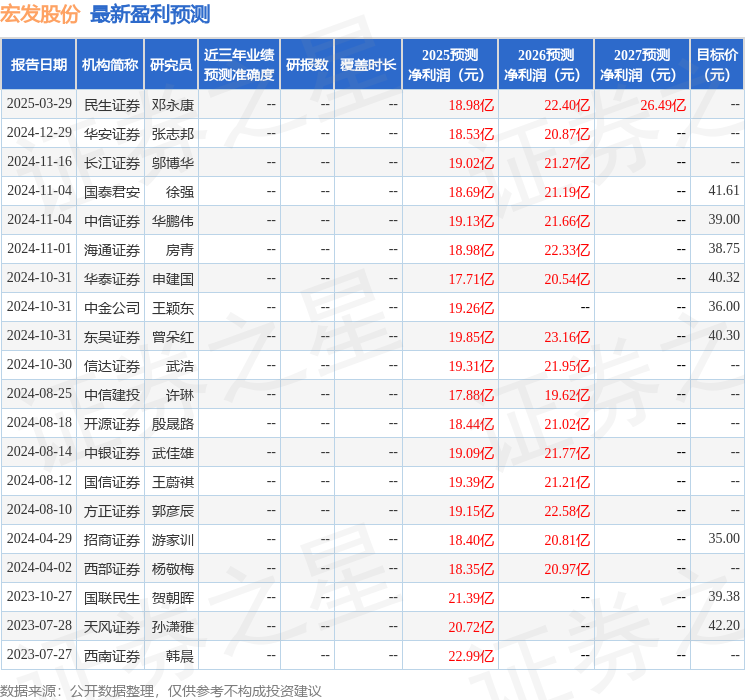Click the 最新盈利预测 title text
This screenshot has height=700, width=745.
point(150,14)
